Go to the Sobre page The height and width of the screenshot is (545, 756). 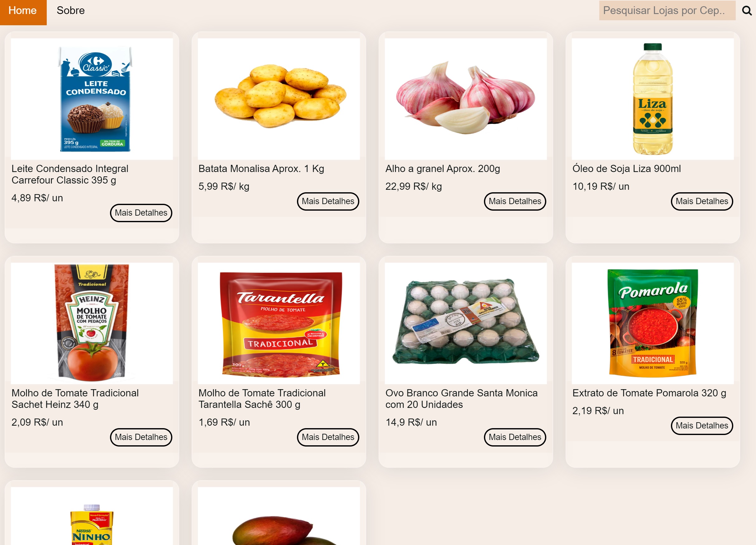click(71, 11)
